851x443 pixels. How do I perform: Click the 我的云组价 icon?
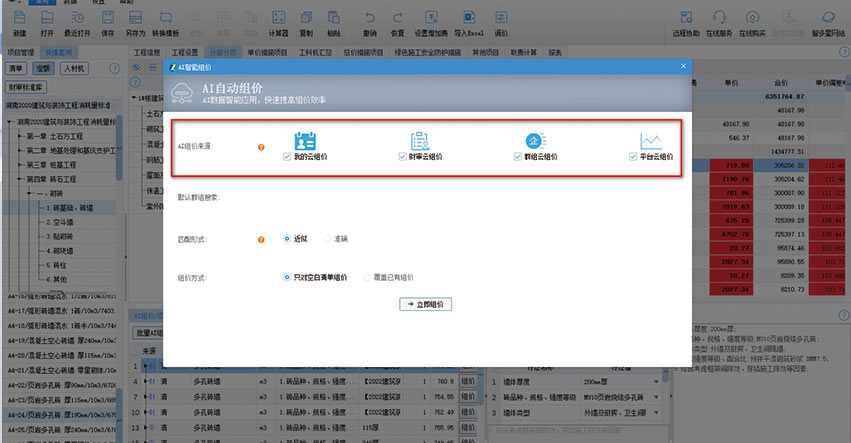click(x=306, y=141)
